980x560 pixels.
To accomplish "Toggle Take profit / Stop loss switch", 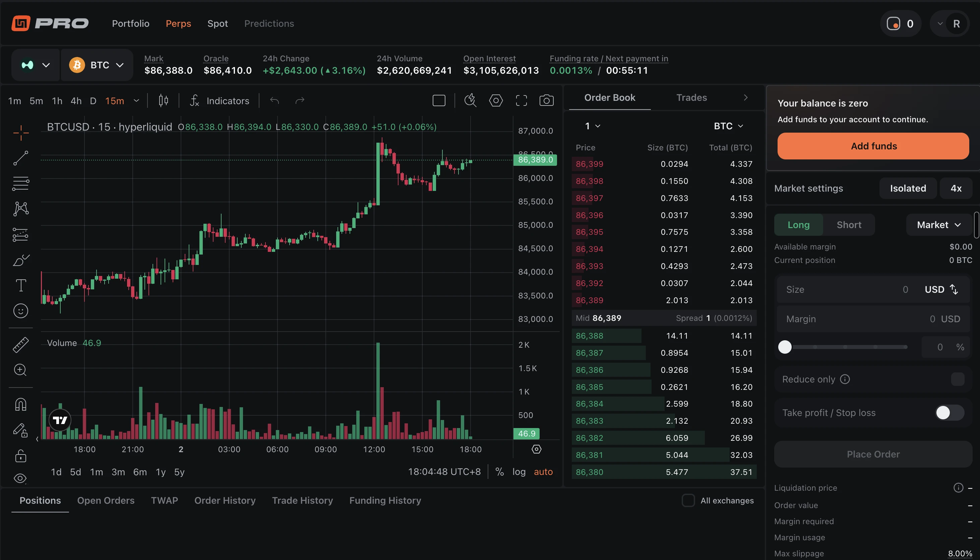I will [x=950, y=413].
